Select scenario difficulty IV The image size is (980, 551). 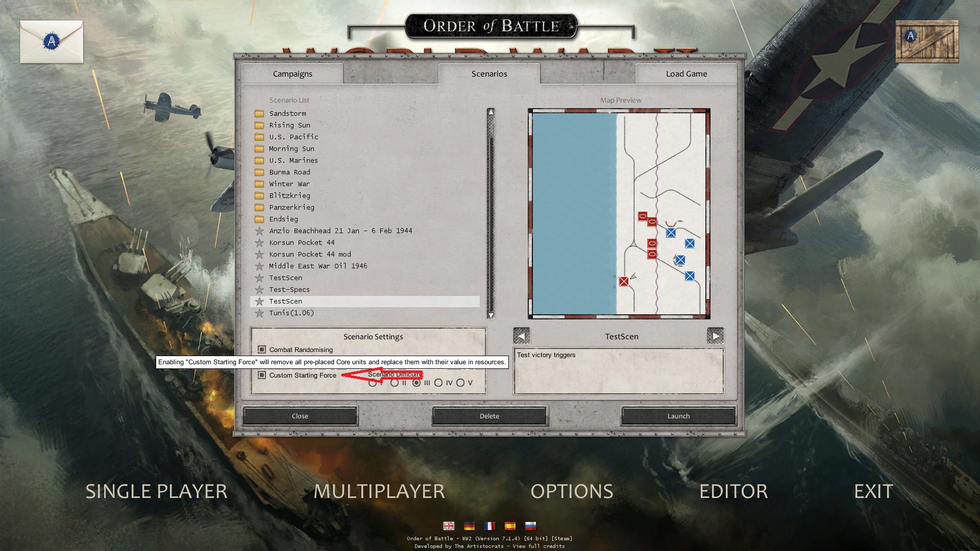pyautogui.click(x=438, y=383)
